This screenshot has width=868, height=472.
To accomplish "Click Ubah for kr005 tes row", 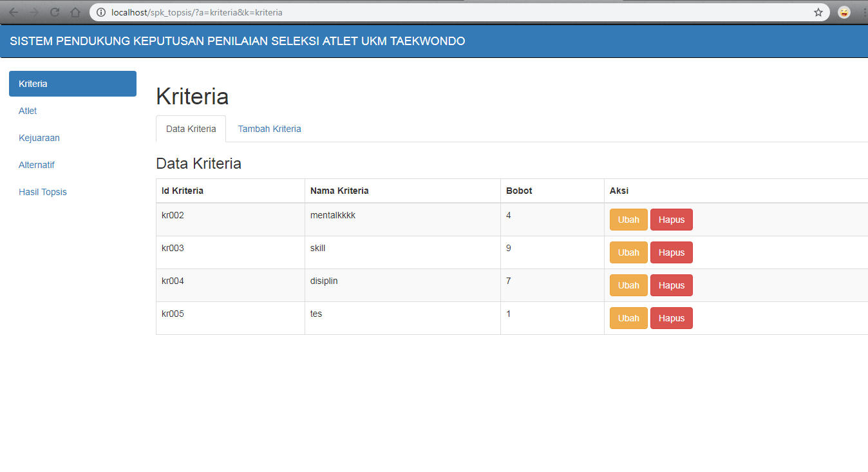I will [628, 318].
